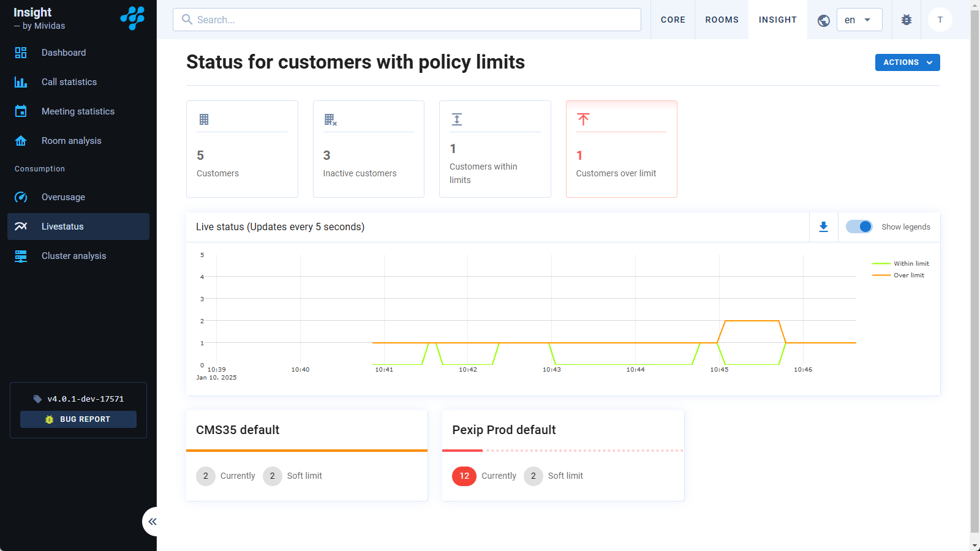980x551 pixels.
Task: Open the en language dropdown
Action: [x=859, y=20]
